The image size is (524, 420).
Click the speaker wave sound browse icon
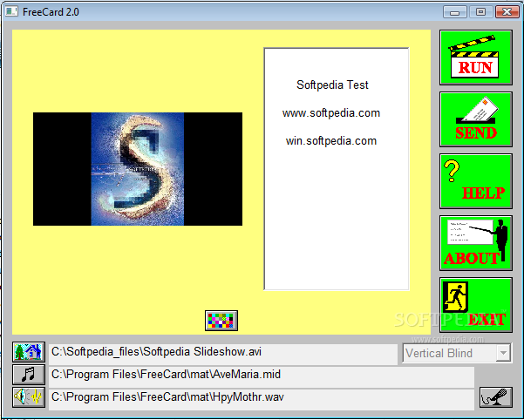[29, 397]
